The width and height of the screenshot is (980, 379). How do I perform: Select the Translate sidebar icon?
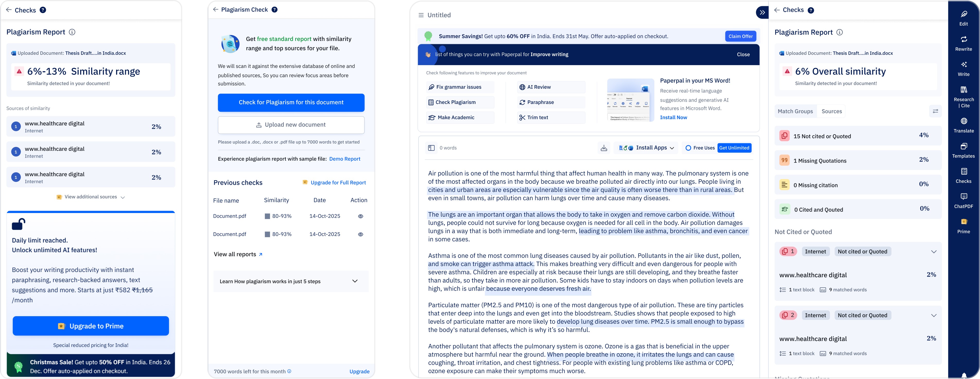click(963, 125)
